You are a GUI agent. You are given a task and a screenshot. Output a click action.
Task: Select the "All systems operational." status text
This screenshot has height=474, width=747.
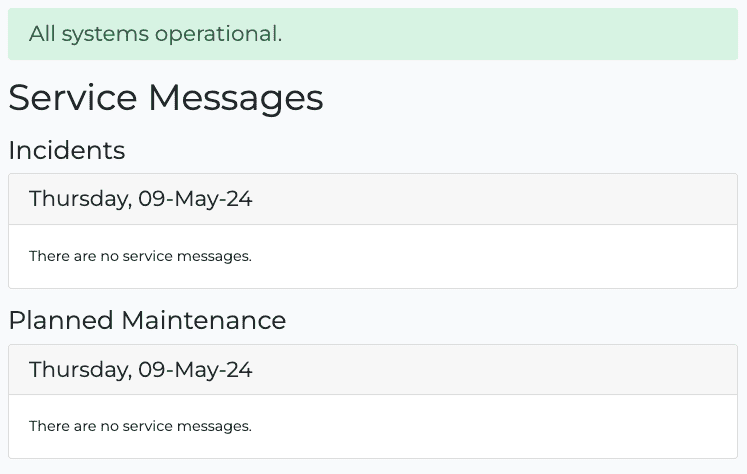point(155,34)
